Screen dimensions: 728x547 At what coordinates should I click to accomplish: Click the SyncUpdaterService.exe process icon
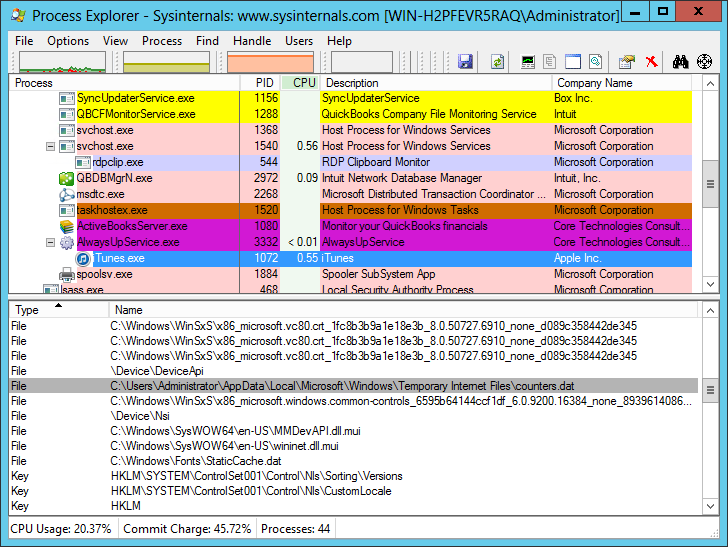[x=66, y=98]
